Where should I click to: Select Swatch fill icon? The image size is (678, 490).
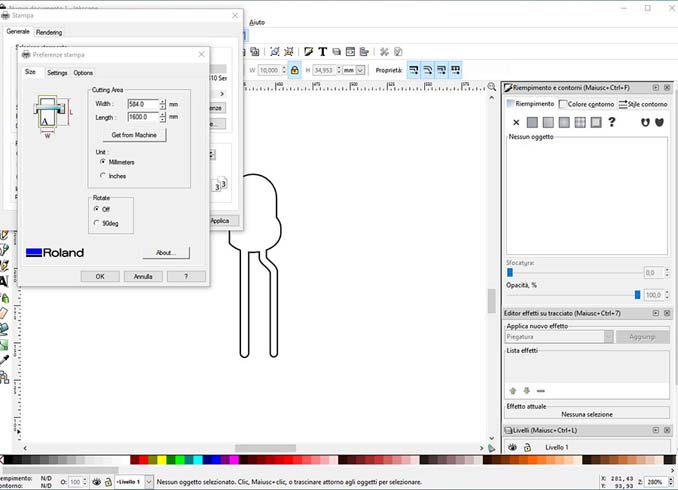(x=596, y=122)
